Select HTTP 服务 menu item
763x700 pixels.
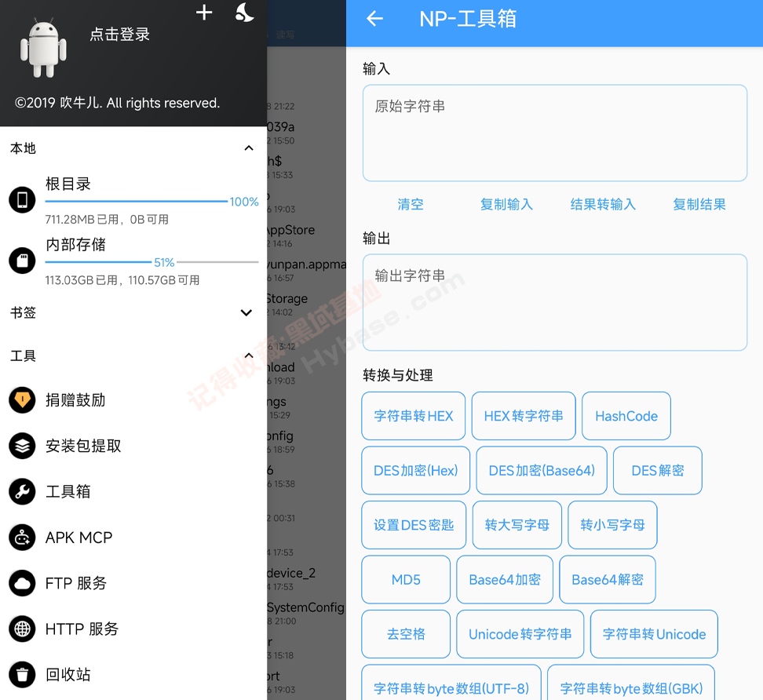(x=133, y=629)
